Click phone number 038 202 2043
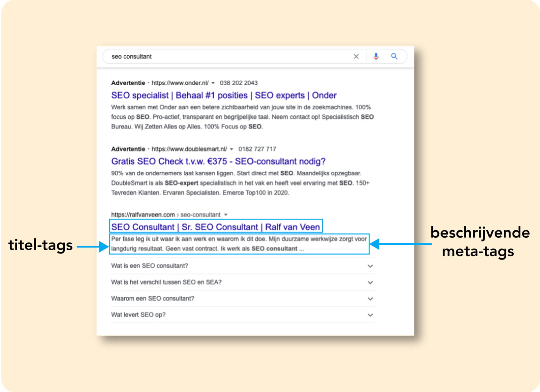 coord(239,83)
